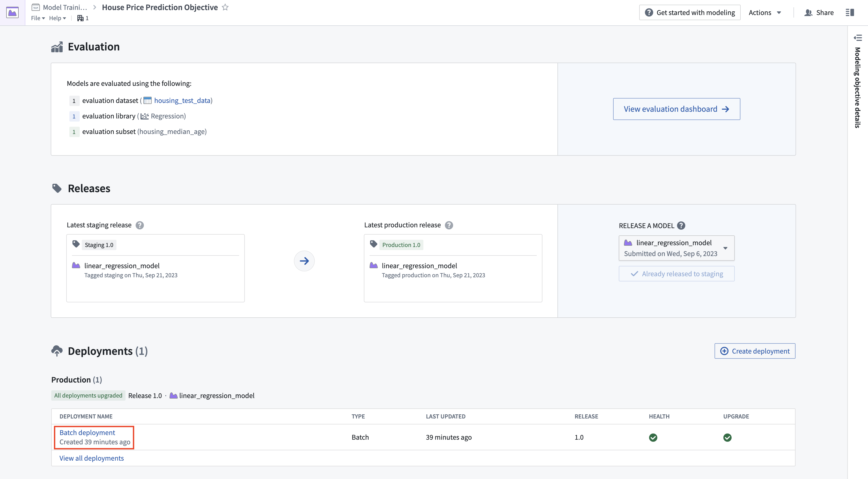Expand Modeling objective details side panel
The image size is (868, 479).
pos(858,81)
